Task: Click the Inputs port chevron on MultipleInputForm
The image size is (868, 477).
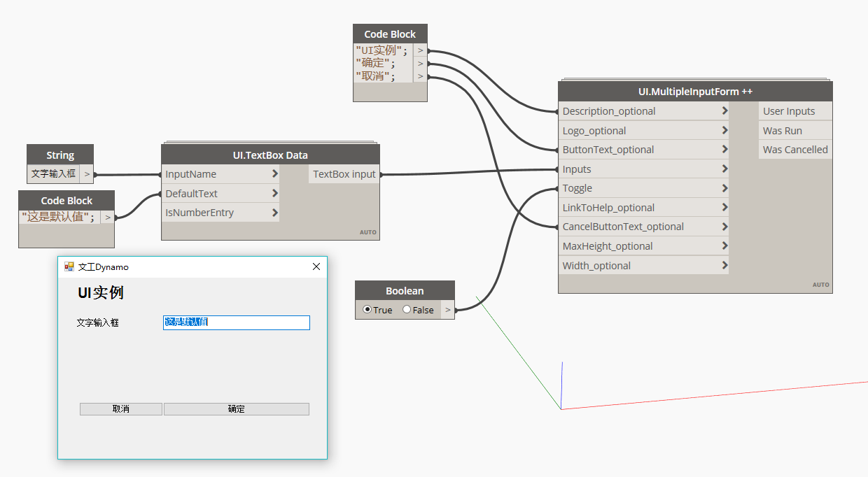Action: click(x=724, y=169)
